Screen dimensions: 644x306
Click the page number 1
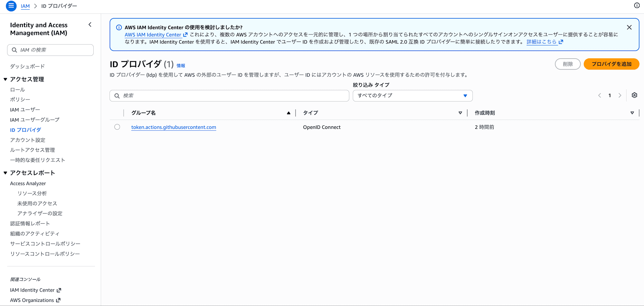(x=610, y=95)
